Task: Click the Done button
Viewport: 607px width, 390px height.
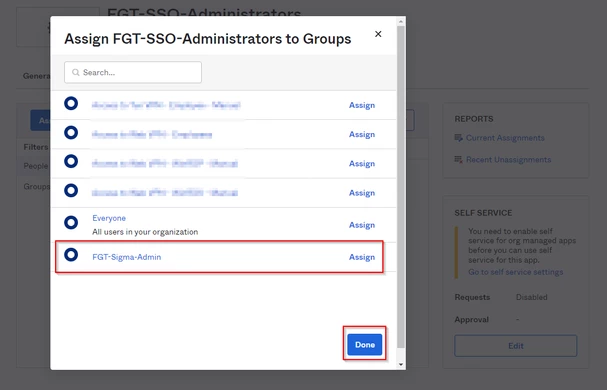Action: click(365, 345)
